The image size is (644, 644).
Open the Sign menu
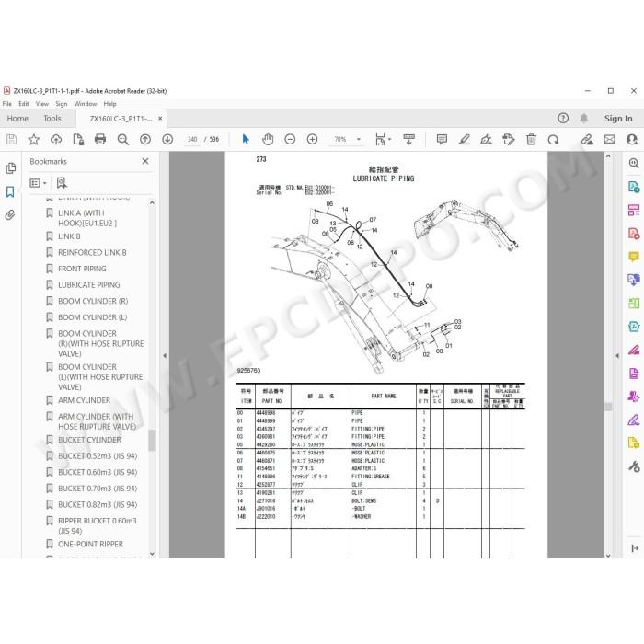(x=62, y=104)
